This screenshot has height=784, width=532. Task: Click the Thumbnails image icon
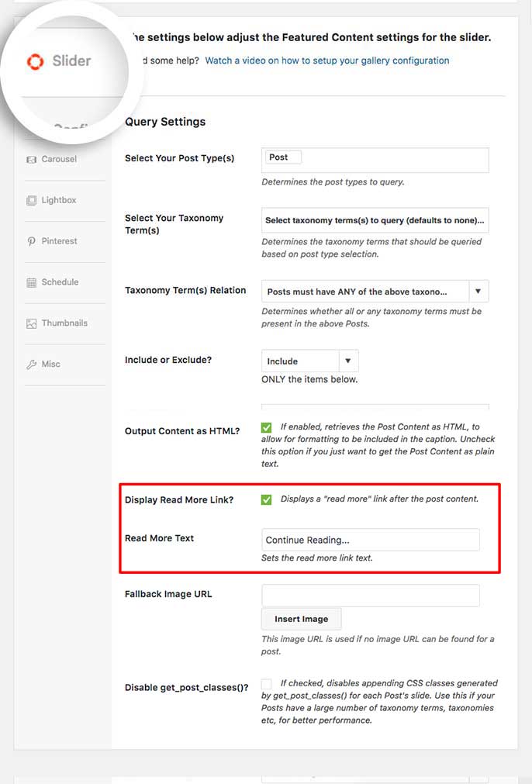tap(32, 323)
